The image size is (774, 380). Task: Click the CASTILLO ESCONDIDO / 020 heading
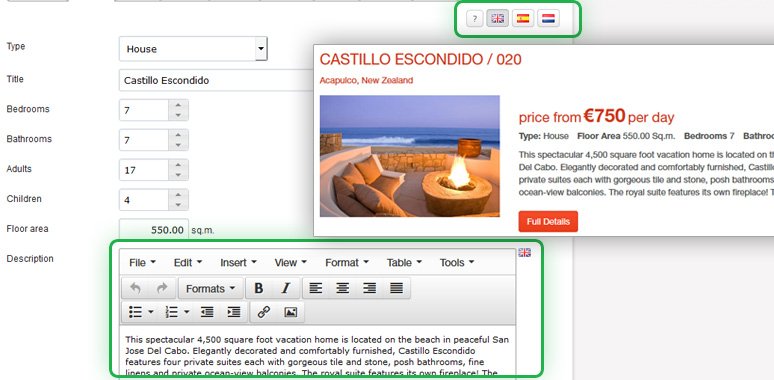pyautogui.click(x=421, y=60)
